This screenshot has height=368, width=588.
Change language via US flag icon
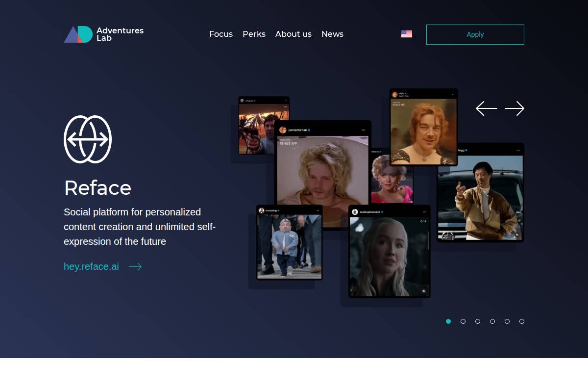coord(407,34)
